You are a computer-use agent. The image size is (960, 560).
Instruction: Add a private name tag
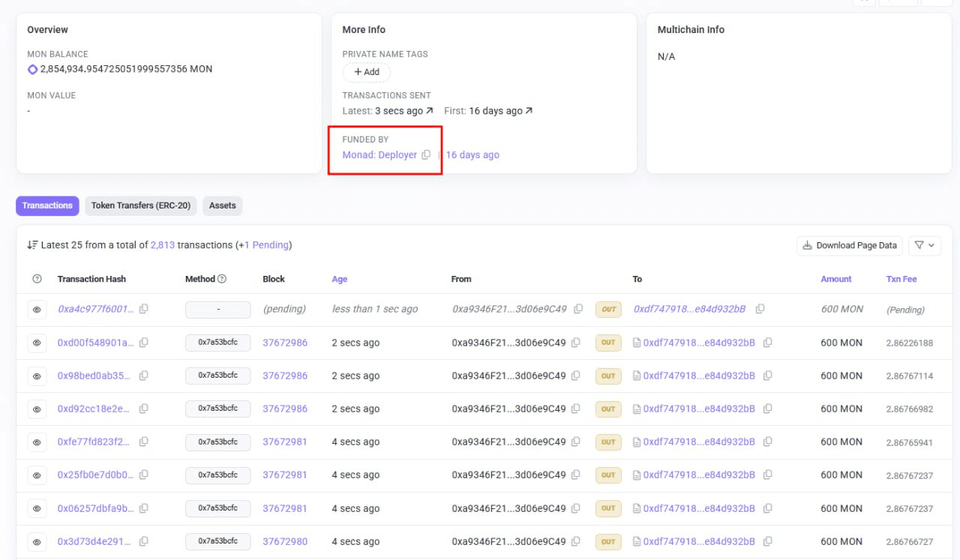click(x=367, y=72)
